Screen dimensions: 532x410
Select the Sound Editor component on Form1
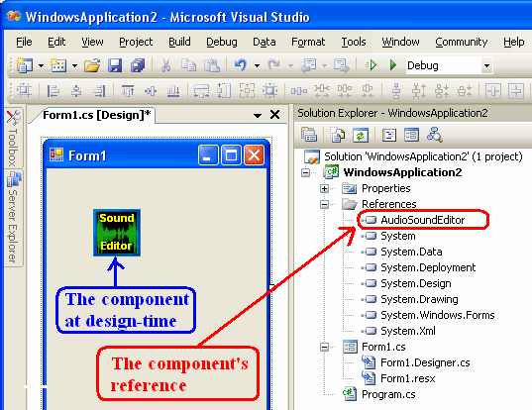coord(117,233)
